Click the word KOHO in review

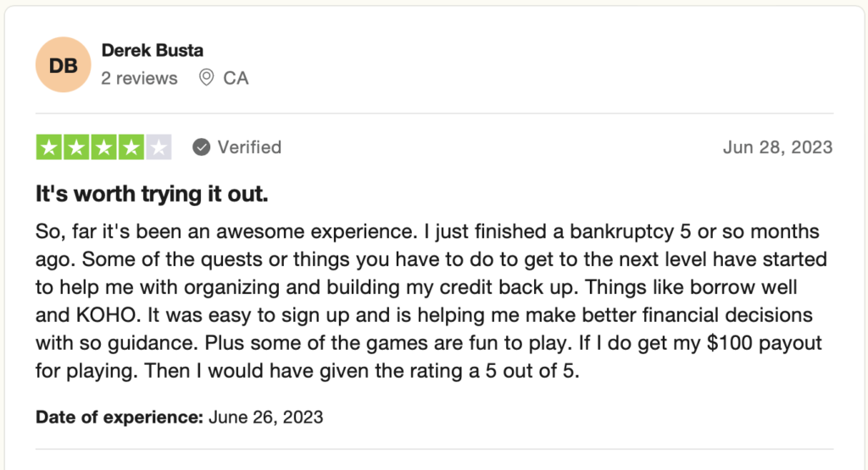(x=106, y=315)
